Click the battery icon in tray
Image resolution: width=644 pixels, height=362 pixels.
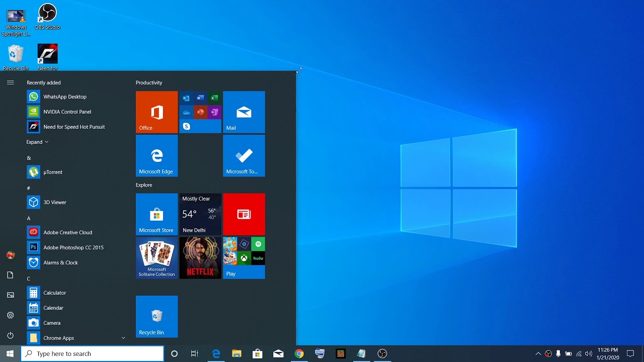point(569,353)
